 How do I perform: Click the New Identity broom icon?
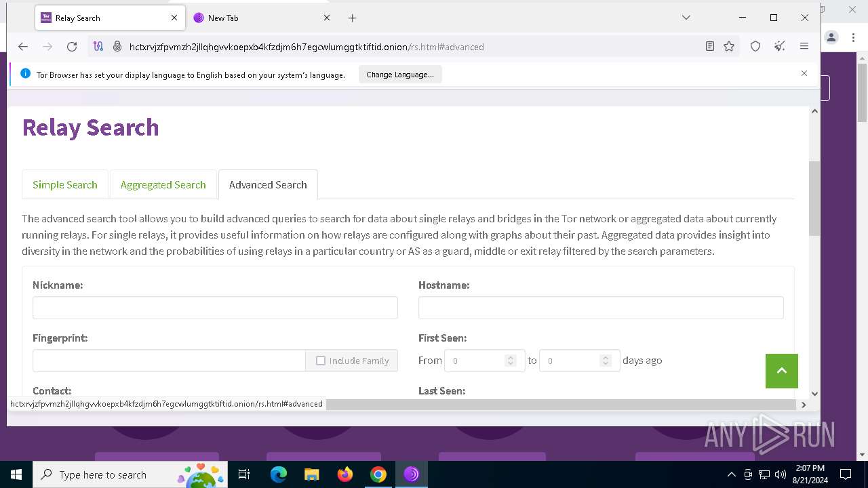click(x=780, y=47)
